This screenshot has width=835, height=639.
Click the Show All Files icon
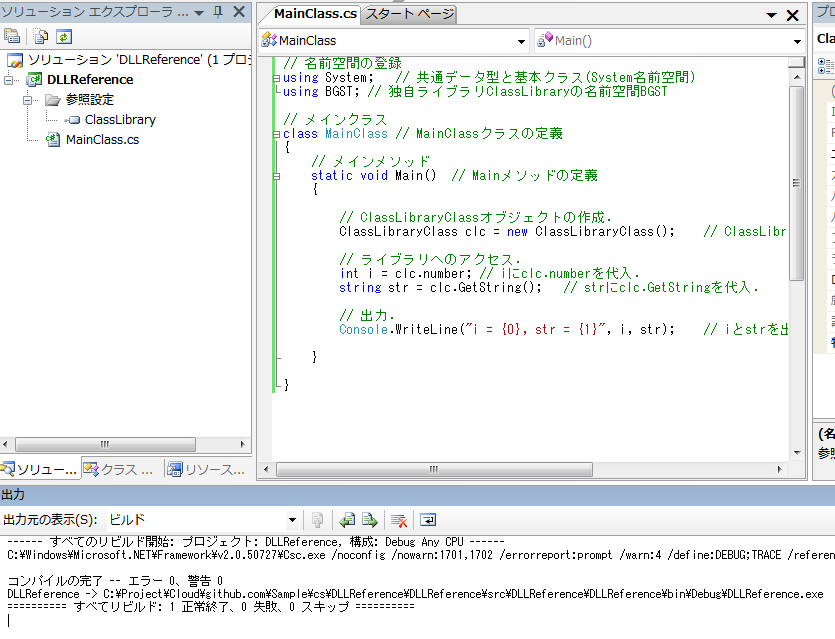[x=40, y=36]
